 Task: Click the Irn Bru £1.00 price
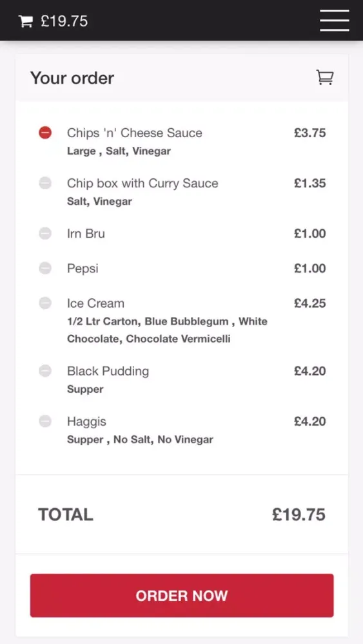(x=310, y=233)
